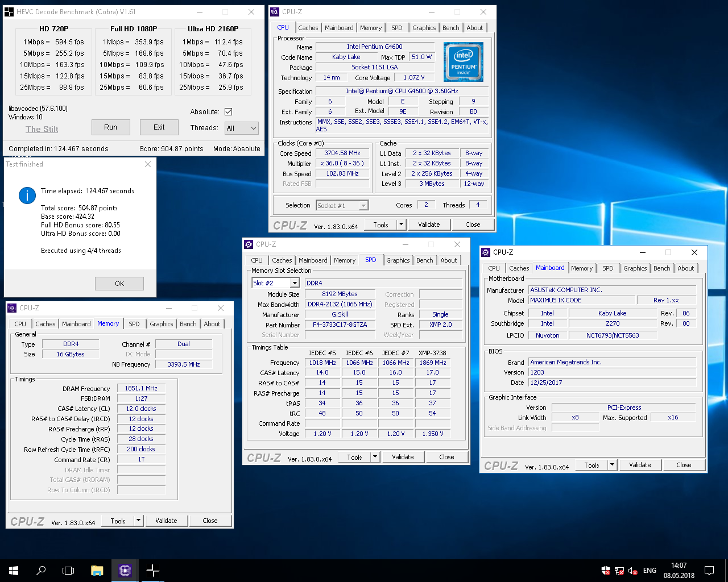Click Tools button in Mainboard window
Viewport: 728px width, 582px height.
(x=591, y=465)
